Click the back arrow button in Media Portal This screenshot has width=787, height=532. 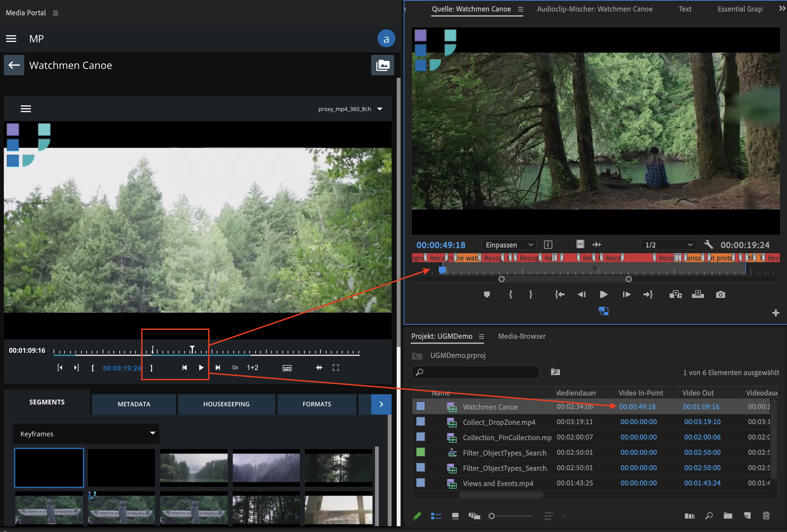click(14, 65)
